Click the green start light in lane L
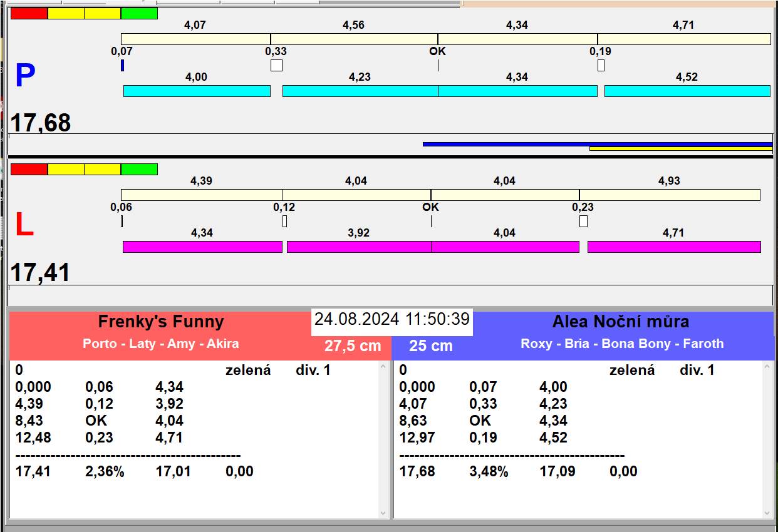Viewport: 778px width, 532px height. point(139,169)
